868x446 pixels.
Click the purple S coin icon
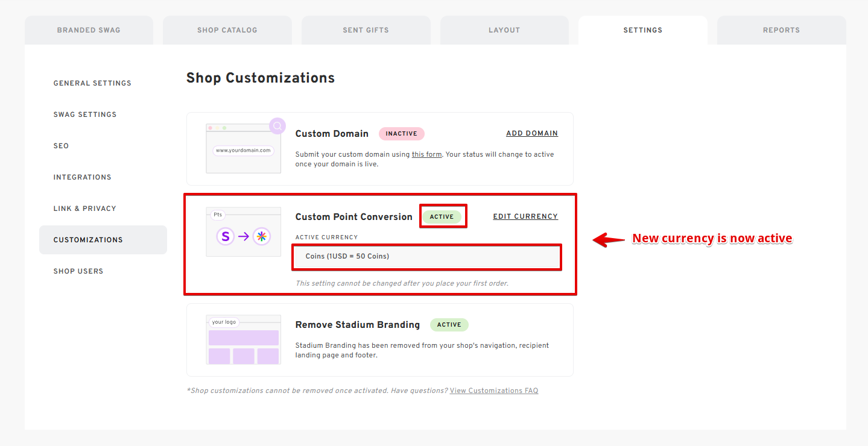click(226, 237)
